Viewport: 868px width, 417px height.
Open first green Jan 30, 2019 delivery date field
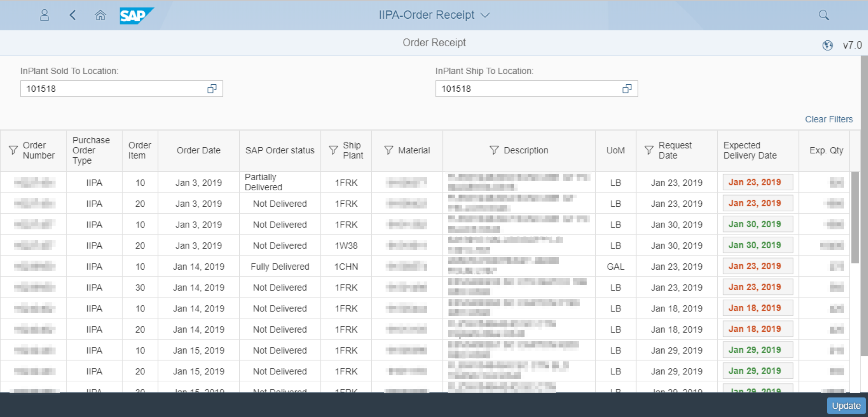point(758,224)
